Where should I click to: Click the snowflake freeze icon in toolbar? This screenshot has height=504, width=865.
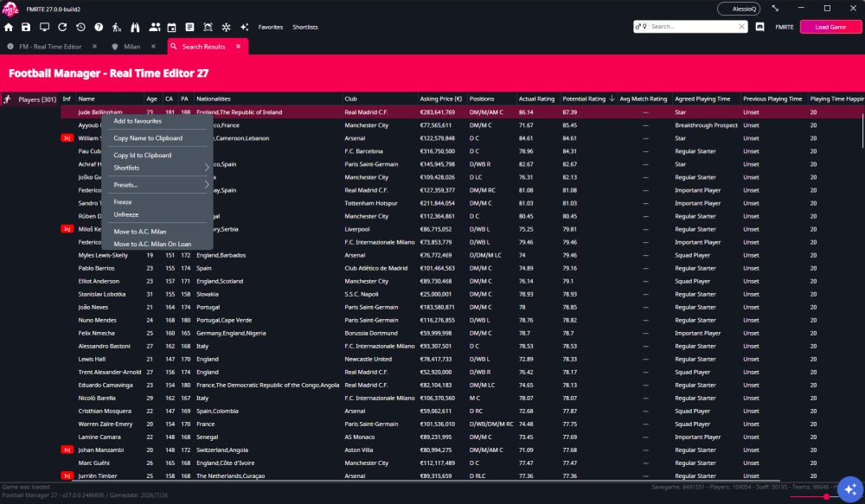[226, 27]
